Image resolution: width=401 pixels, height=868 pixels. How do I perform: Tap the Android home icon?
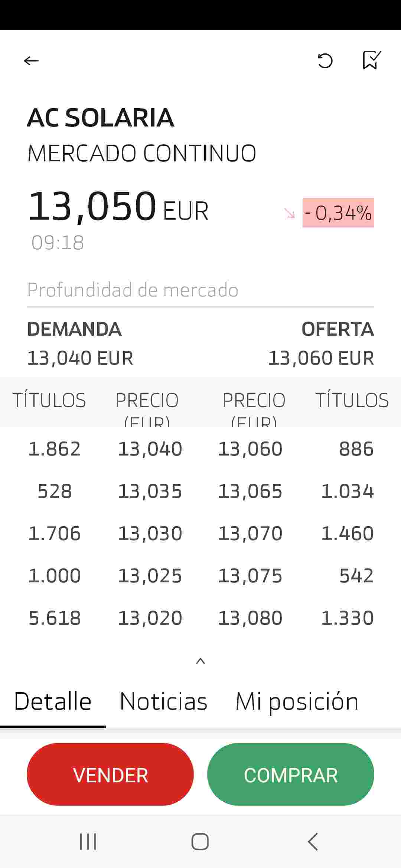tap(200, 841)
